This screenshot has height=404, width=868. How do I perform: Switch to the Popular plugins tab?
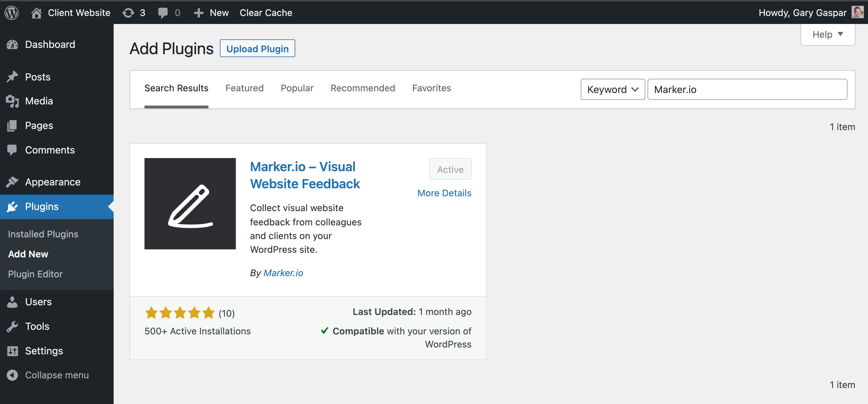tap(297, 88)
